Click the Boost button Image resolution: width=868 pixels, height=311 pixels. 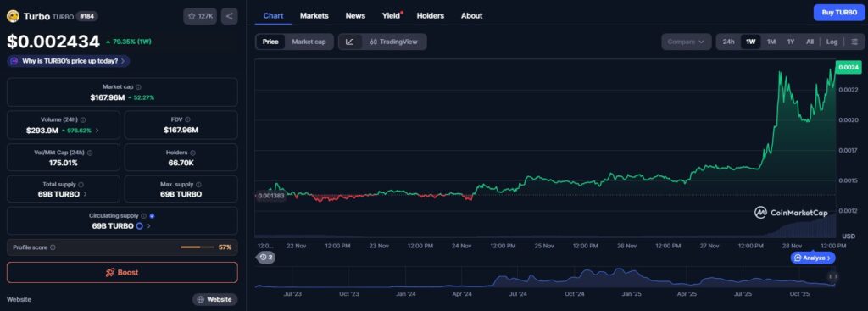122,272
